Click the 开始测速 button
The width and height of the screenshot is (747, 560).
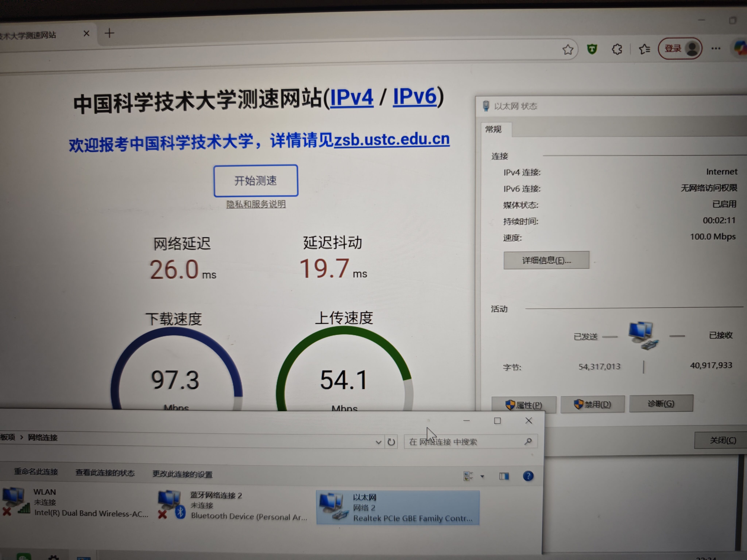pyautogui.click(x=256, y=181)
